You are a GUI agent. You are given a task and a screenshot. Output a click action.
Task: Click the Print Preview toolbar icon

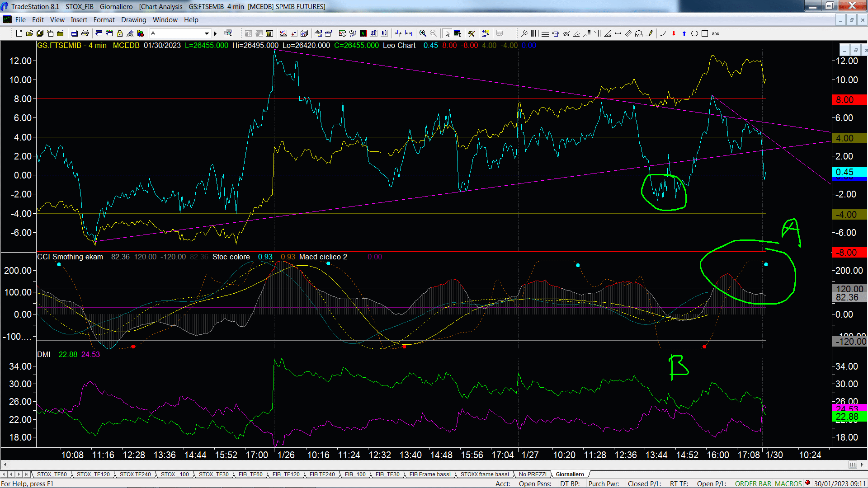[74, 33]
